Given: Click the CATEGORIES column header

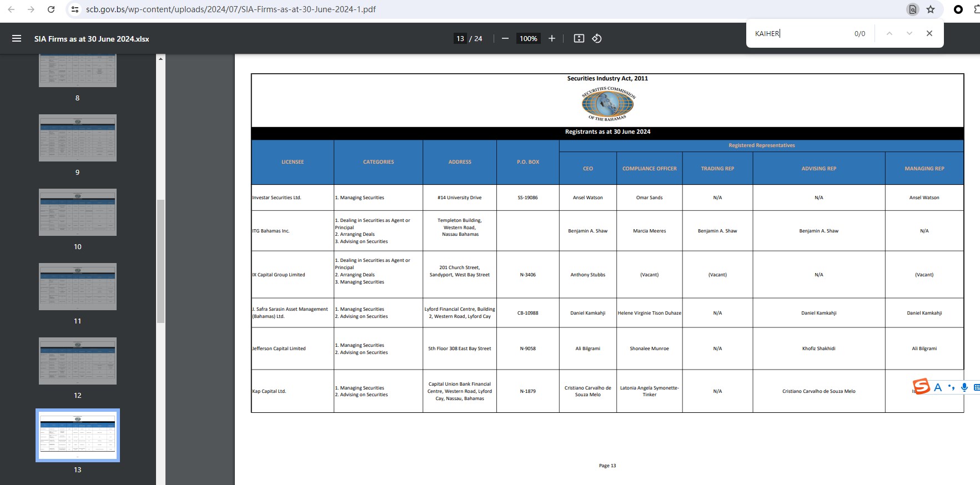Looking at the screenshot, I should [379, 162].
